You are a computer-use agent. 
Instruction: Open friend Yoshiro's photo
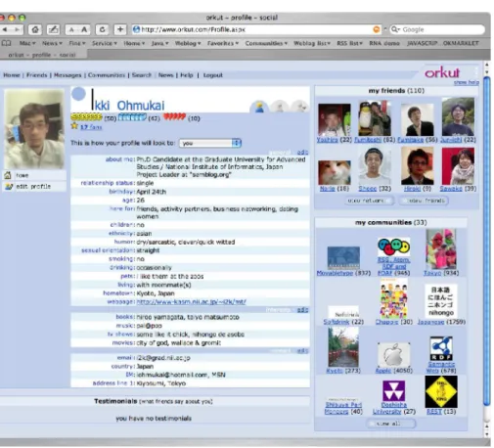tap(335, 119)
